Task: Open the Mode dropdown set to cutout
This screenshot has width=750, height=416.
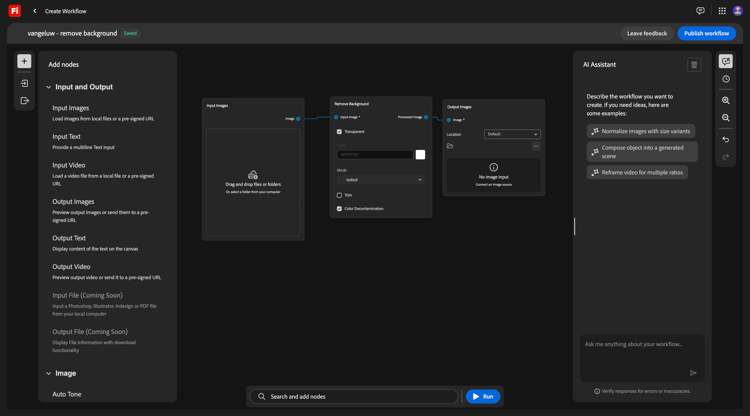Action: (x=381, y=180)
